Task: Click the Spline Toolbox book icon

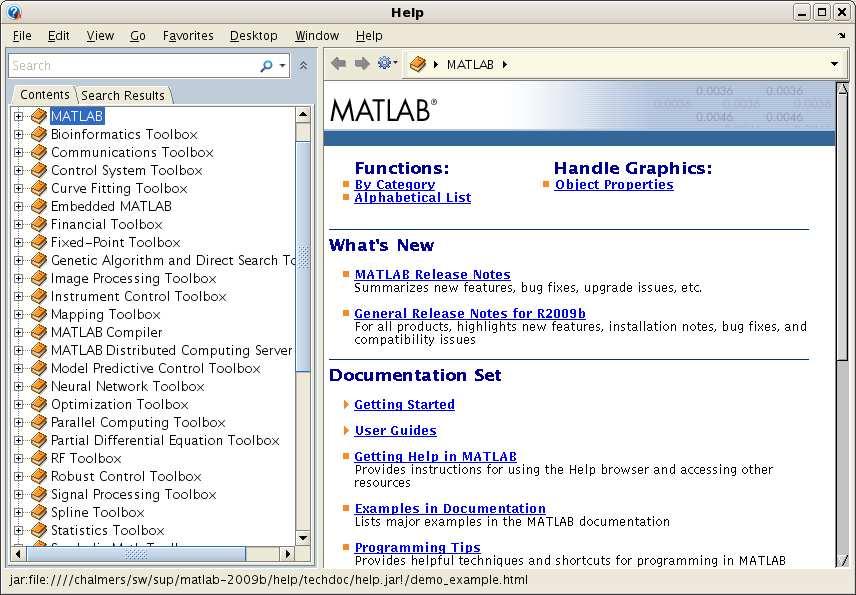Action: point(39,512)
